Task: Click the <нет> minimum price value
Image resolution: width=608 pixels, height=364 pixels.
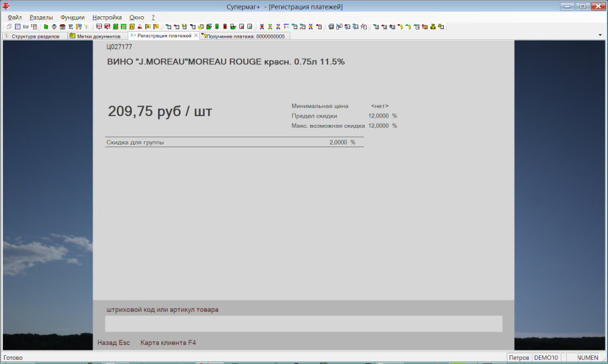Action: tap(380, 106)
